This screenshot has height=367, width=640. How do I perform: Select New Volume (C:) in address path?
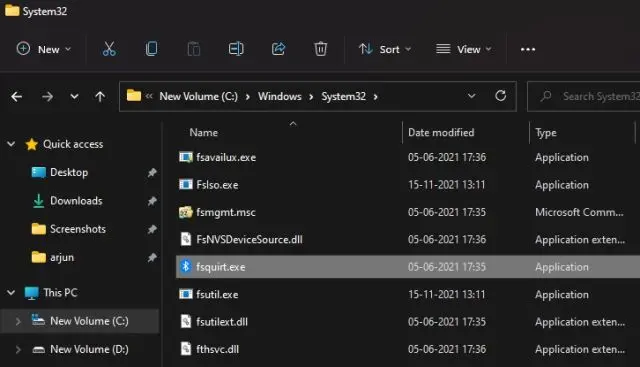(198, 96)
